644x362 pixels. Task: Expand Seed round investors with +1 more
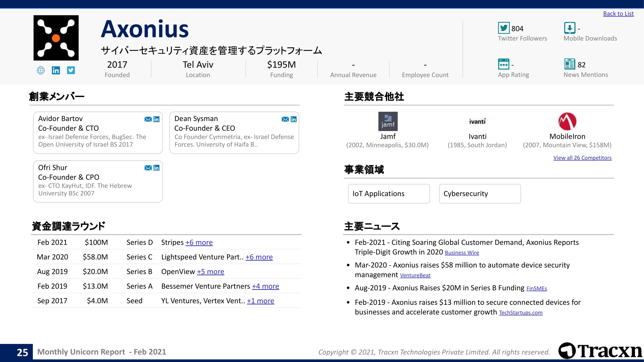click(261, 301)
